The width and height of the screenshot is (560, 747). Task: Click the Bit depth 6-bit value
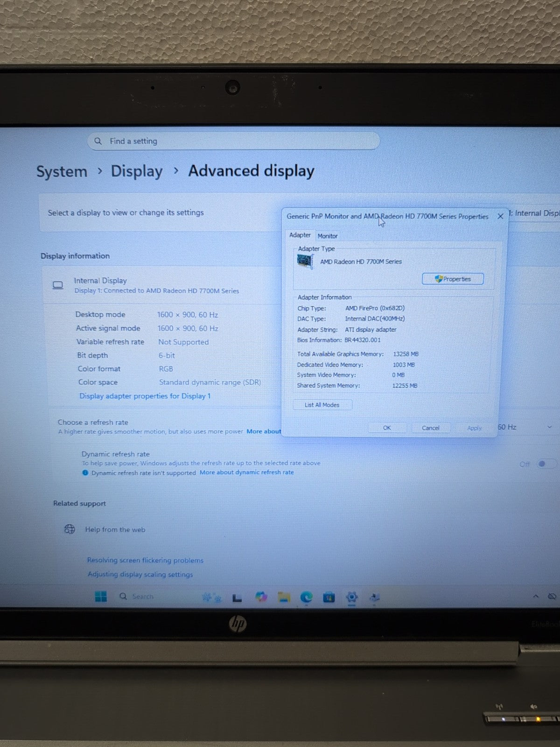(x=167, y=355)
